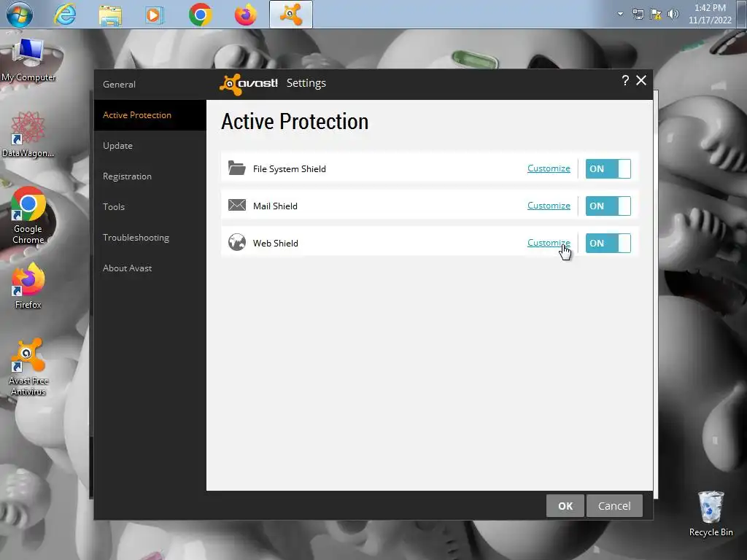Customize the Web Shield
Image resolution: width=747 pixels, height=560 pixels.
point(549,243)
